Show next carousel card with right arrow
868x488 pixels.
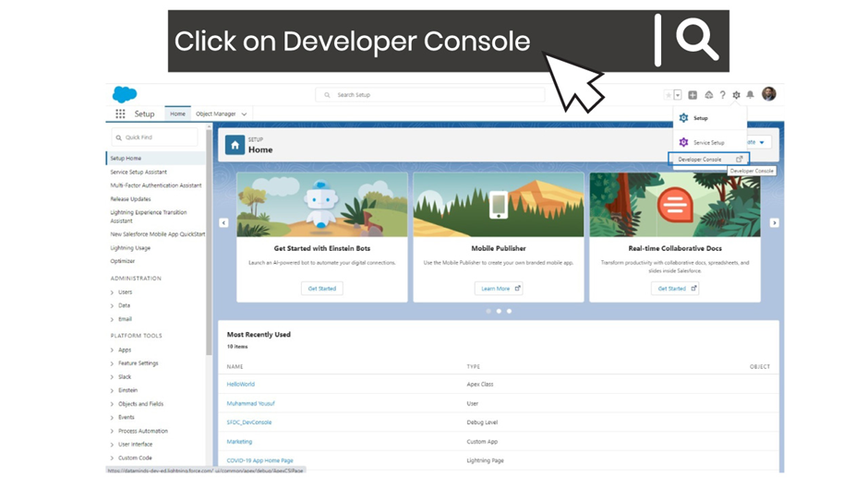(x=775, y=222)
